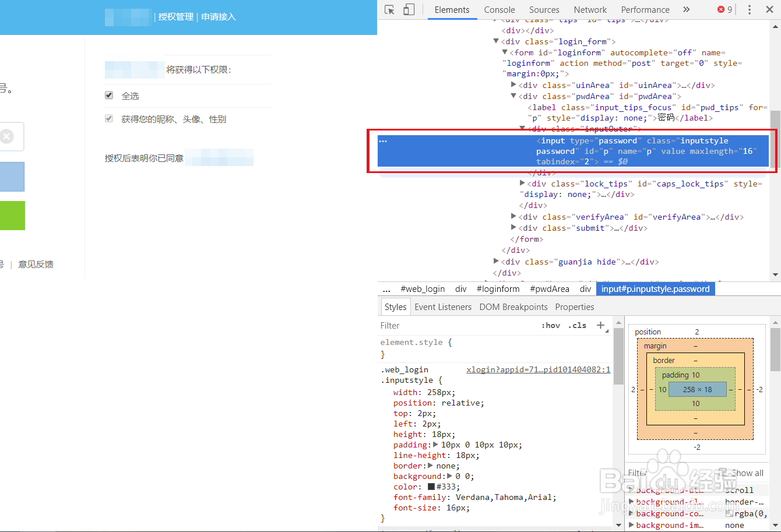Open the Properties pane tab
The image size is (781, 532).
point(575,307)
